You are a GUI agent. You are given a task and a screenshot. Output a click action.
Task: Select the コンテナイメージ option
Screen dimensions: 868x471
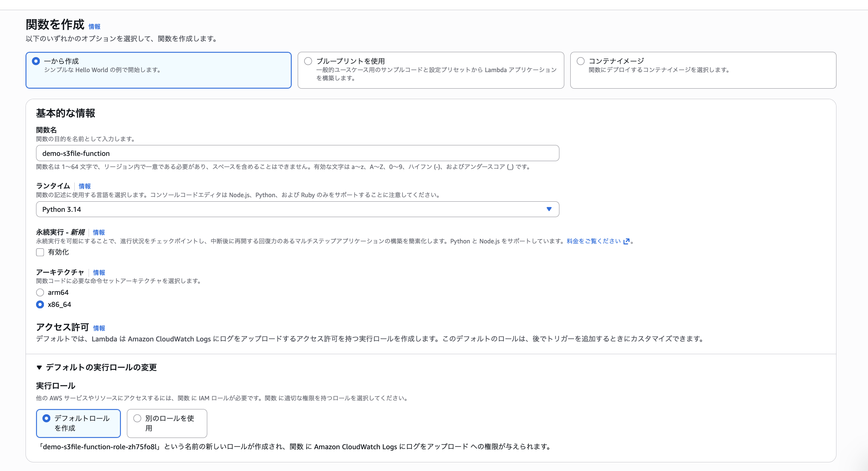[x=580, y=60]
